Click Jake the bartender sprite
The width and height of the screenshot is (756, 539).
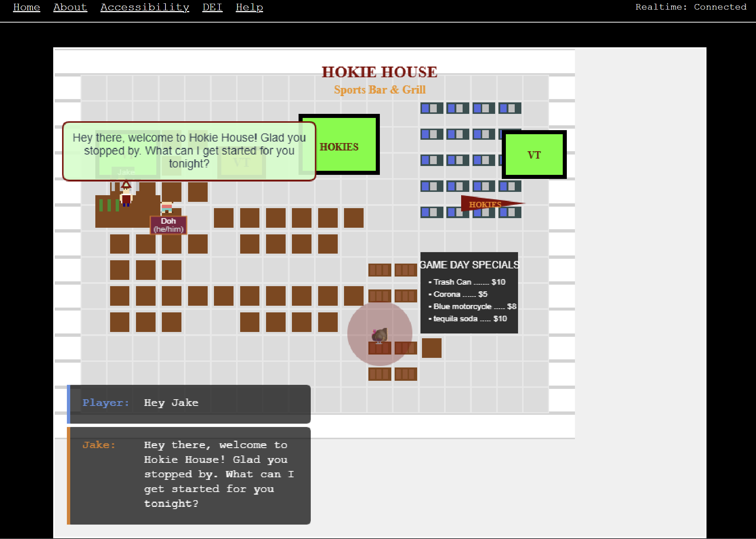coord(126,195)
